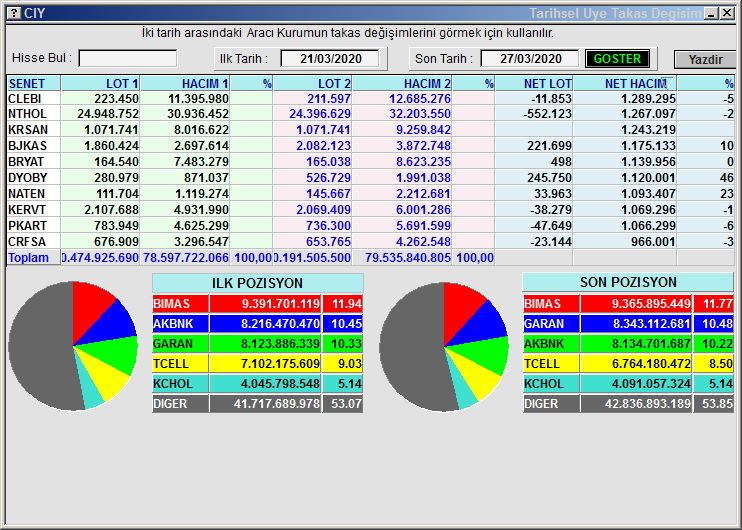Select the NATEN row
The height and width of the screenshot is (530, 742).
[x=371, y=194]
